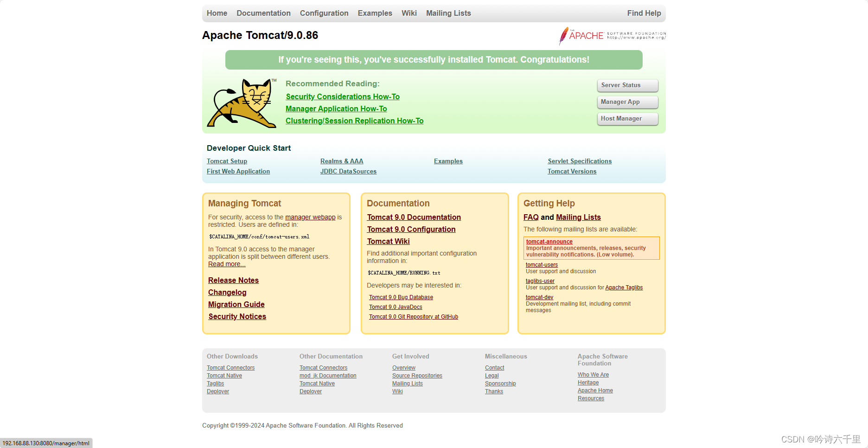
Task: Open the tomcat-announce mailing list link
Action: coord(549,242)
